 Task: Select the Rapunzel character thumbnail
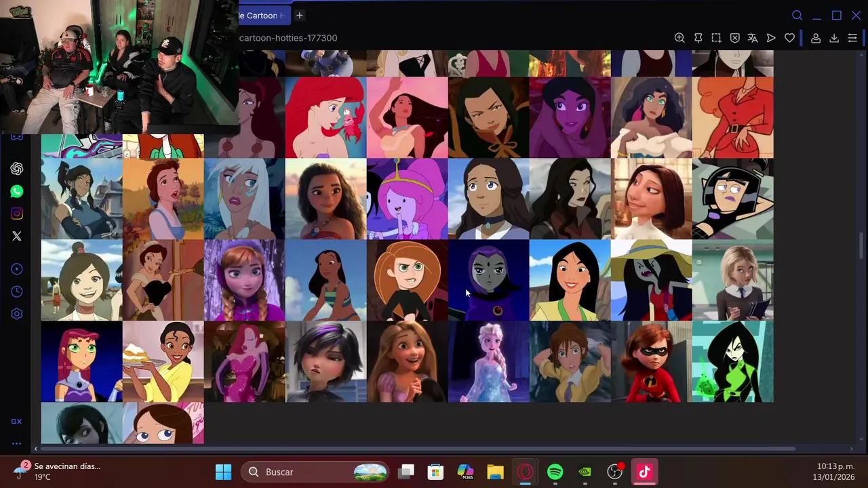point(407,361)
